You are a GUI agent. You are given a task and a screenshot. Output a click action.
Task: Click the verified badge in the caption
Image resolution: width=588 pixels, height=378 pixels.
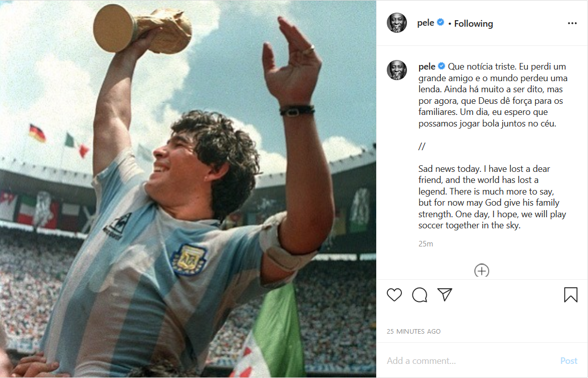pyautogui.click(x=442, y=66)
